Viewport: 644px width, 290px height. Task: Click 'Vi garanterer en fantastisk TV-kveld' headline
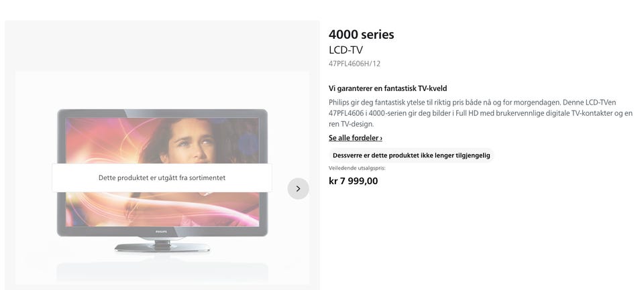388,88
